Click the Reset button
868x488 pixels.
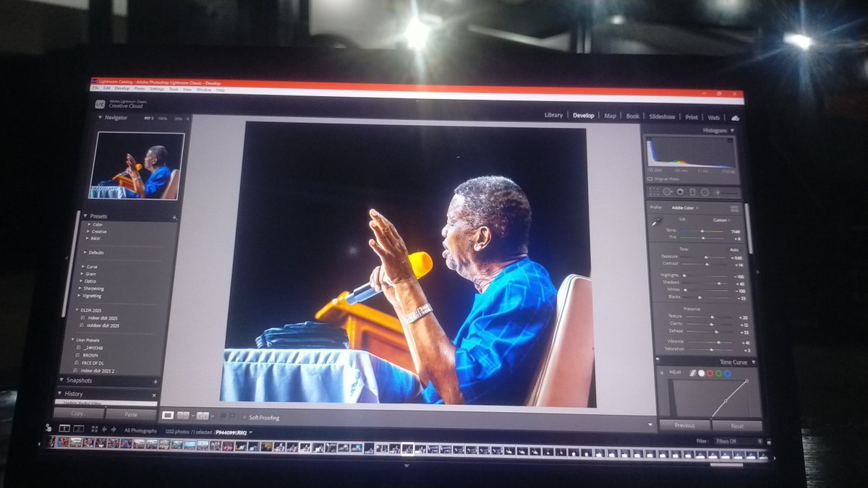[737, 426]
